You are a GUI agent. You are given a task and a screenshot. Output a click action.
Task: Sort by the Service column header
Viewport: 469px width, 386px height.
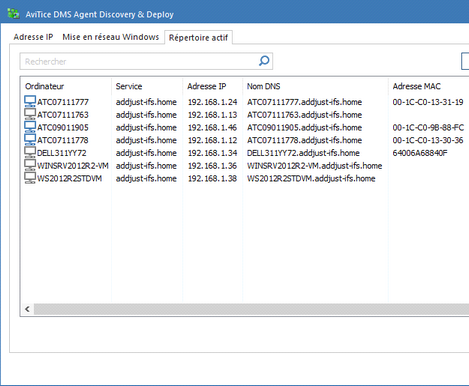click(129, 86)
